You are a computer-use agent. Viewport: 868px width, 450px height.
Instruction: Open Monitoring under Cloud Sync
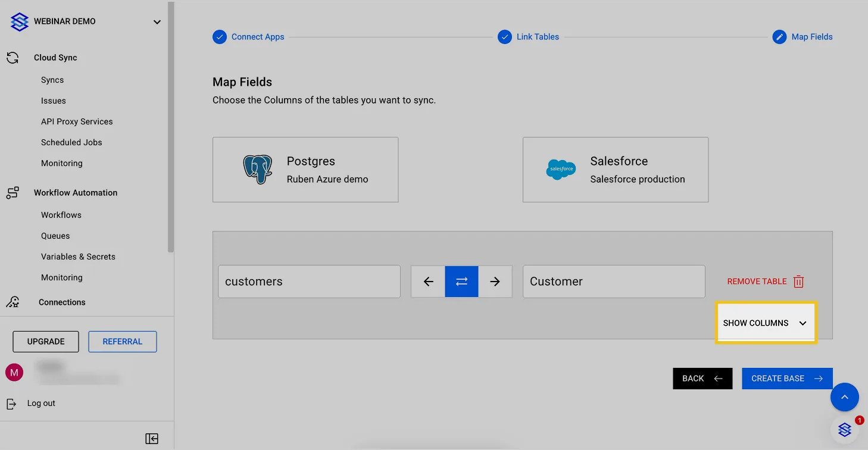point(62,163)
